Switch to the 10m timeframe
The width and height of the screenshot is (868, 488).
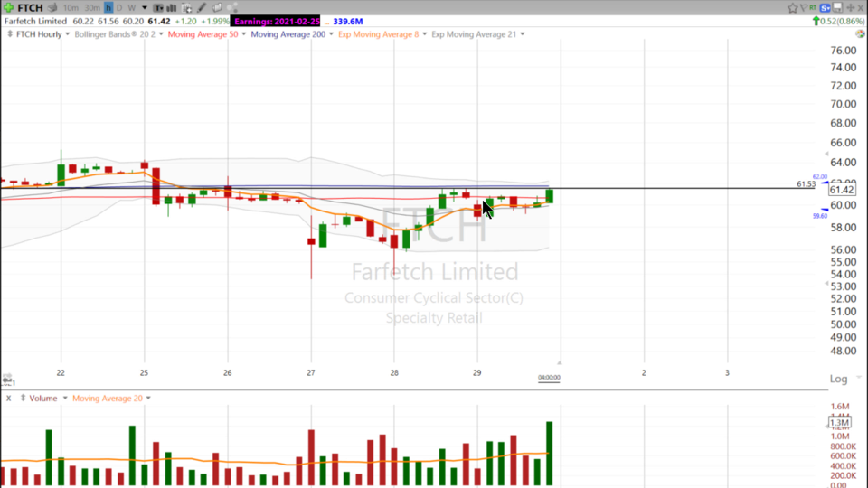click(x=71, y=8)
